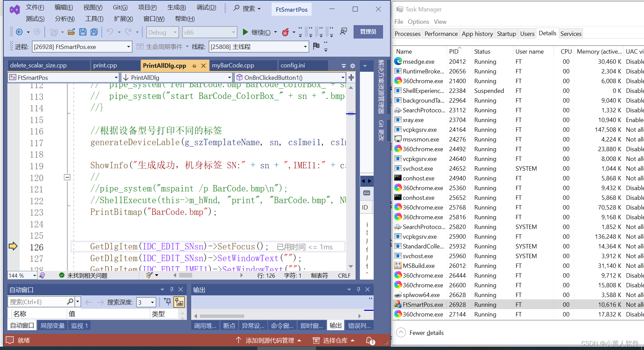Click the IntelliCode health indicator icon
644x350 pixels.
42,275
